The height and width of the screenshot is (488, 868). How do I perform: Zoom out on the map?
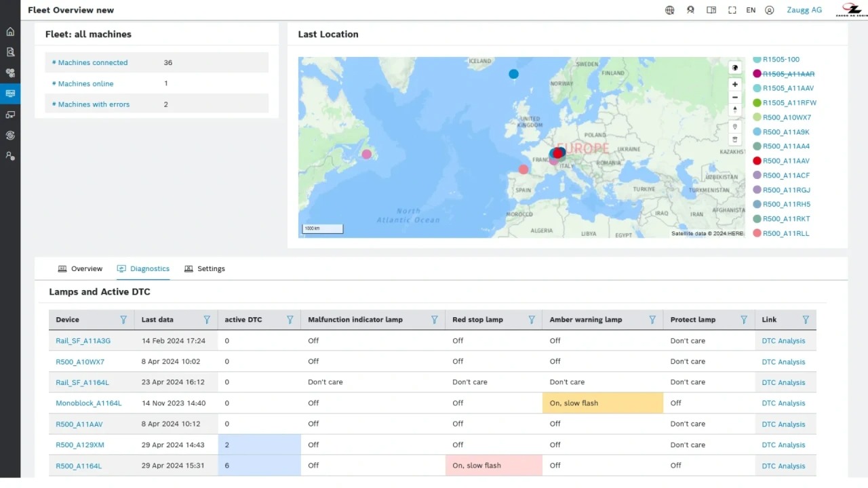point(734,98)
